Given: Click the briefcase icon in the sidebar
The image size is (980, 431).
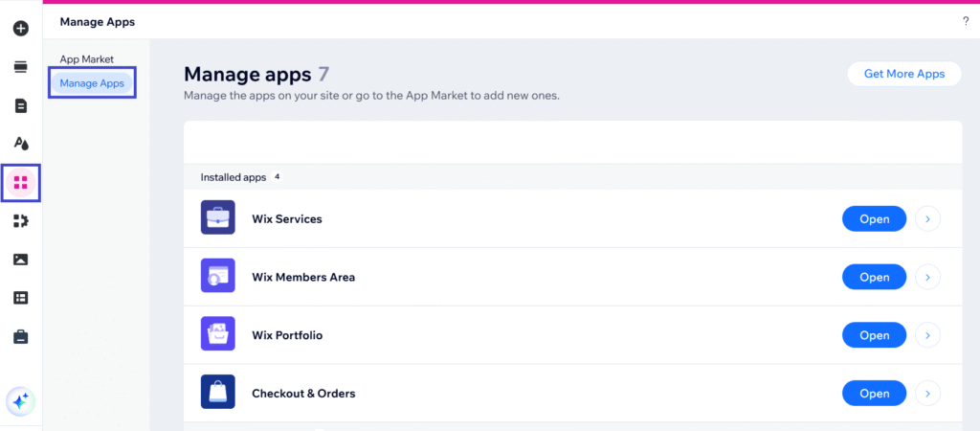Looking at the screenshot, I should (20, 336).
